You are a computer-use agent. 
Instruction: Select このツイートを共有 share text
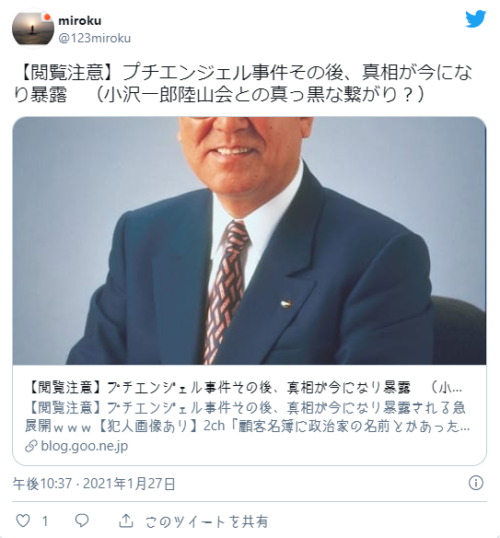coord(206,522)
